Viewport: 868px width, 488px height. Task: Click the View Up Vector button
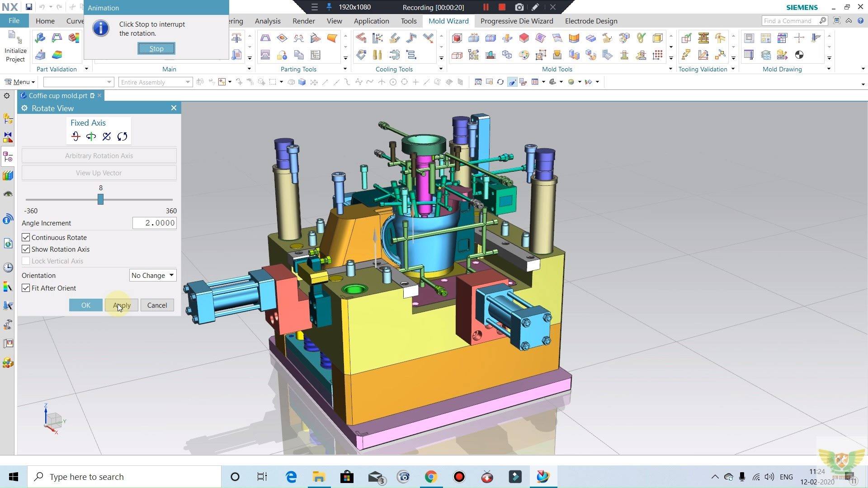pyautogui.click(x=99, y=173)
